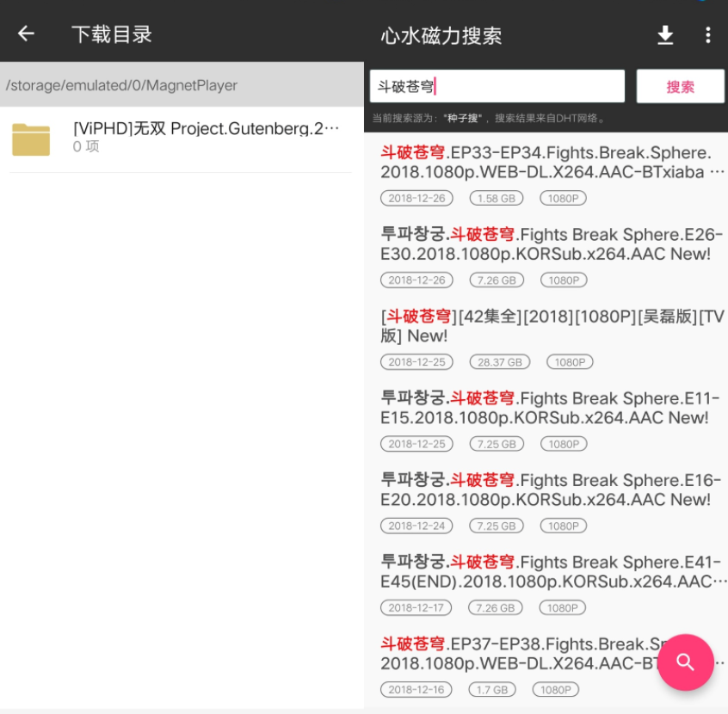The width and height of the screenshot is (728, 714).
Task: Tap the /storage/emulated/0/MagnetPlayer path bar
Action: (181, 85)
